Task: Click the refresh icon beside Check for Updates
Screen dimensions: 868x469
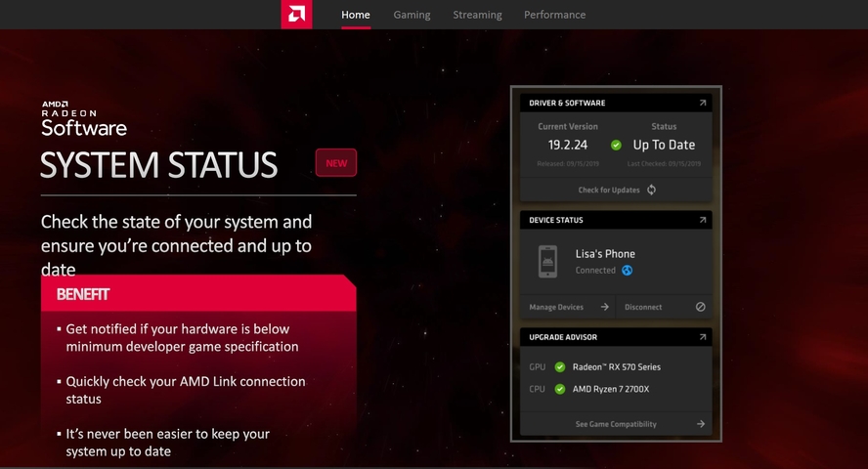Action: click(652, 190)
